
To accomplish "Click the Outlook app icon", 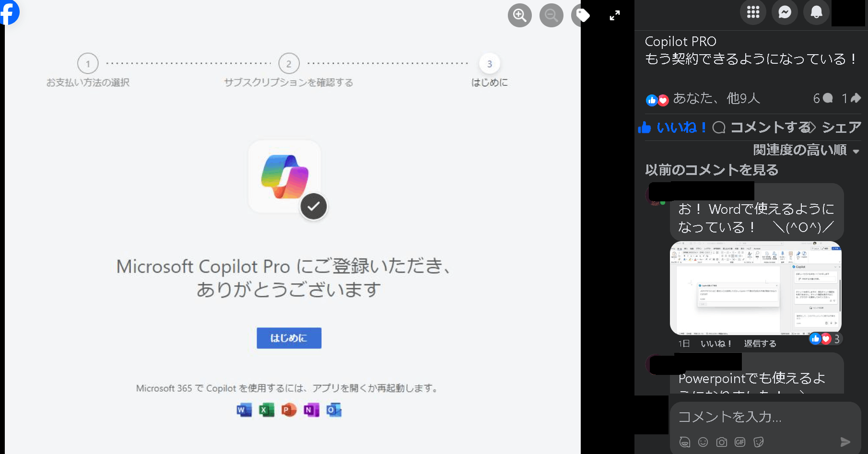I will 334,410.
